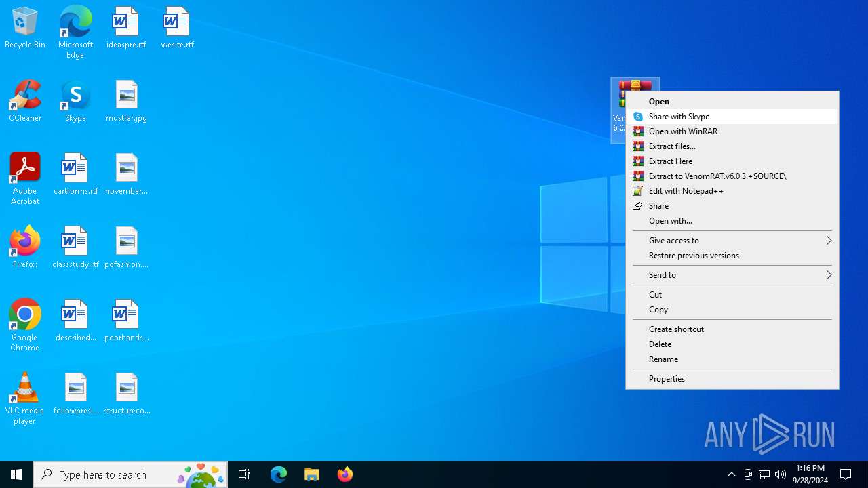
Task: Choose Rename in the context menu
Action: click(732, 359)
